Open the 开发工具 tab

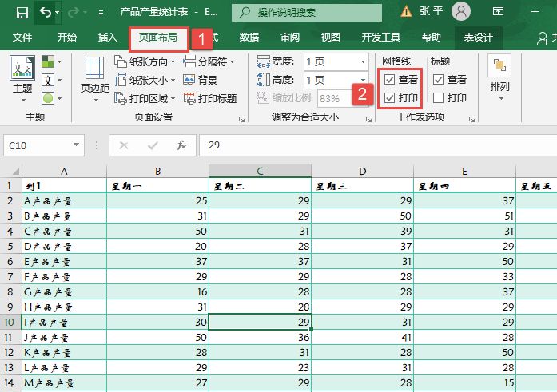[x=381, y=38]
